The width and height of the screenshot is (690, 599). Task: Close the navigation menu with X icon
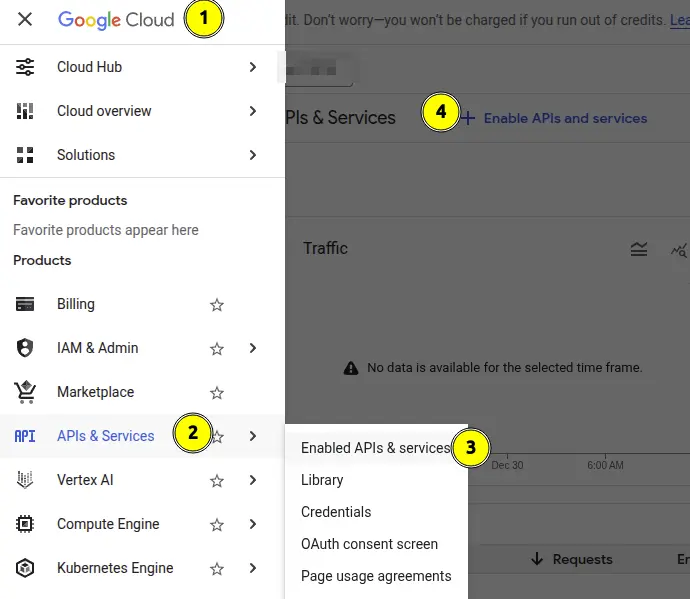(x=25, y=19)
